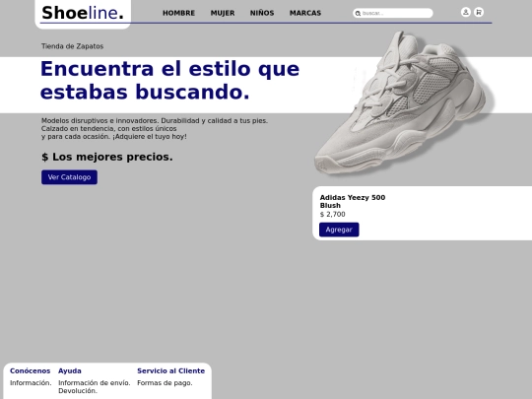Click the search magnifier icon

tap(358, 14)
